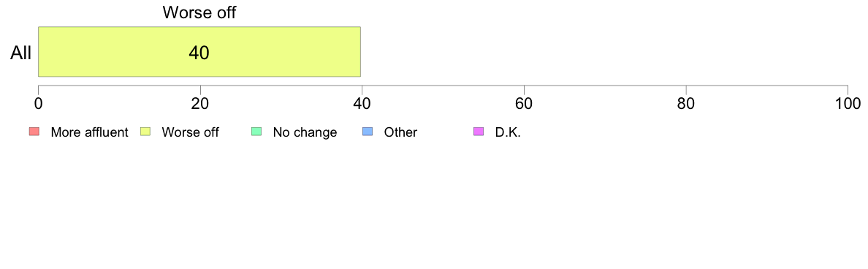The height and width of the screenshot is (269, 868).
Task: Click the green No change legend swatch
Action: [256, 132]
